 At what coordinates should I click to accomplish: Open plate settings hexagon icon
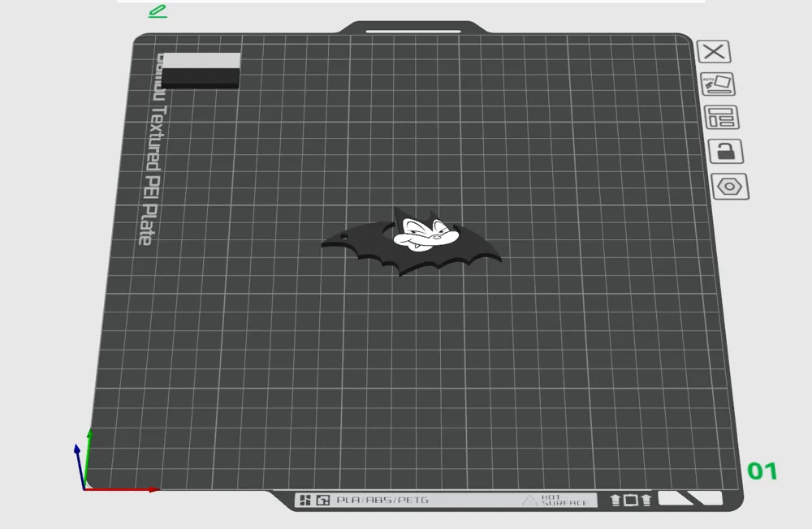click(x=730, y=186)
